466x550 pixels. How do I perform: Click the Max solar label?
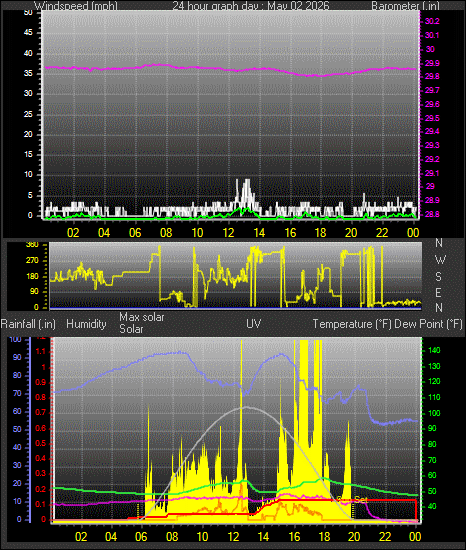click(142, 317)
